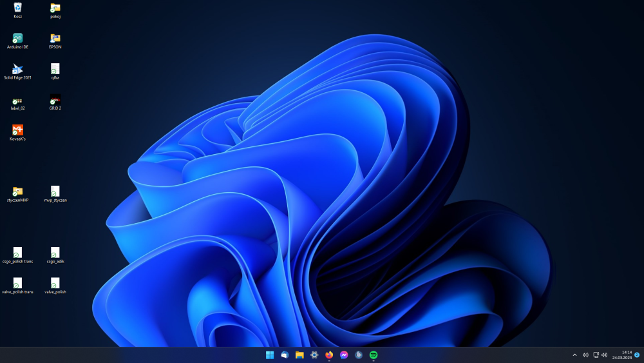The image size is (644, 363).
Task: Open the Windows Start menu
Action: tap(270, 355)
